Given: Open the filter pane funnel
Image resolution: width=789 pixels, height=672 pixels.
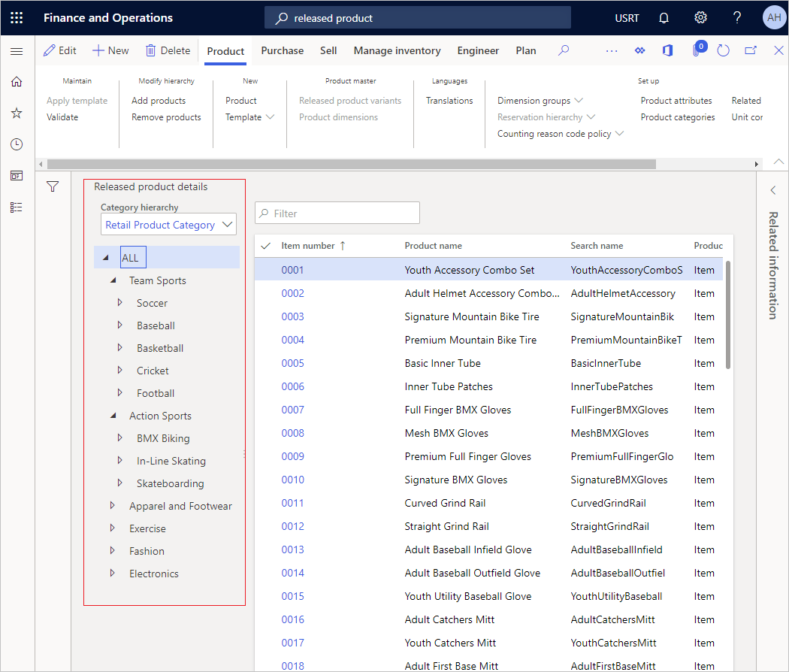Looking at the screenshot, I should [x=53, y=186].
